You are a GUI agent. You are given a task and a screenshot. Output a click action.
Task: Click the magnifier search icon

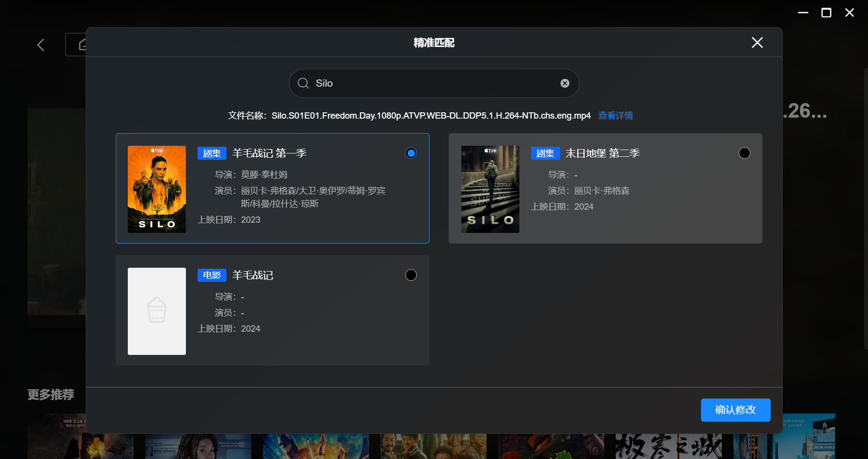303,83
